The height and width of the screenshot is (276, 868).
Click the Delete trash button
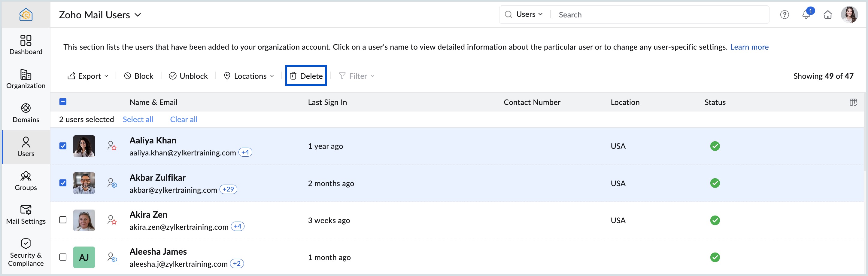point(306,75)
